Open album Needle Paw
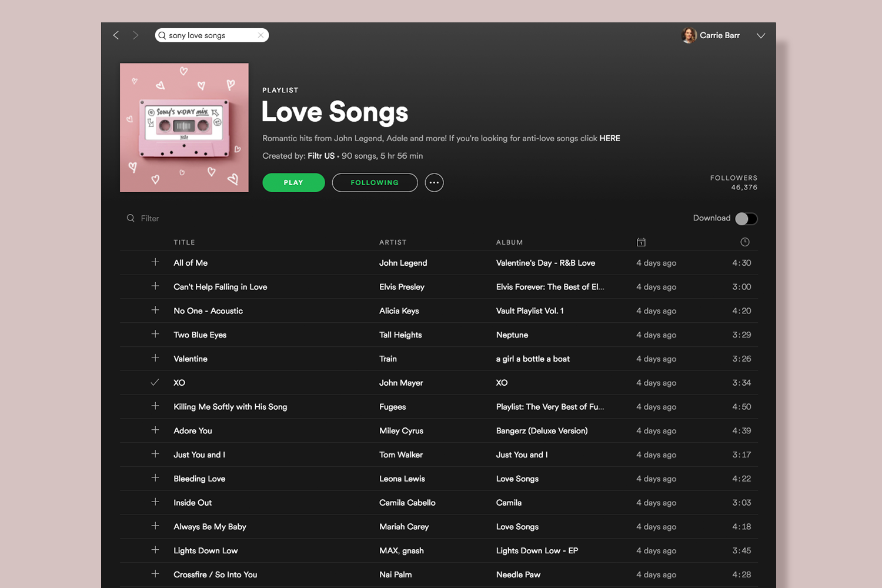Screen dimensions: 882x588 [x=518, y=574]
